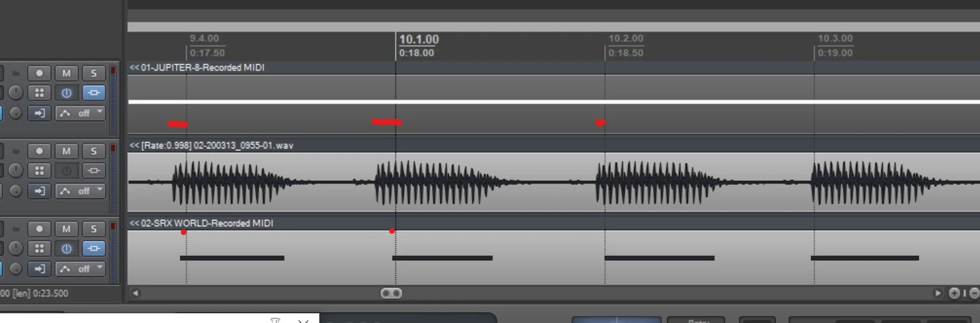The image size is (980, 323).
Task: Open SRX WORLD track automation mode dropdown
Action: (x=82, y=269)
